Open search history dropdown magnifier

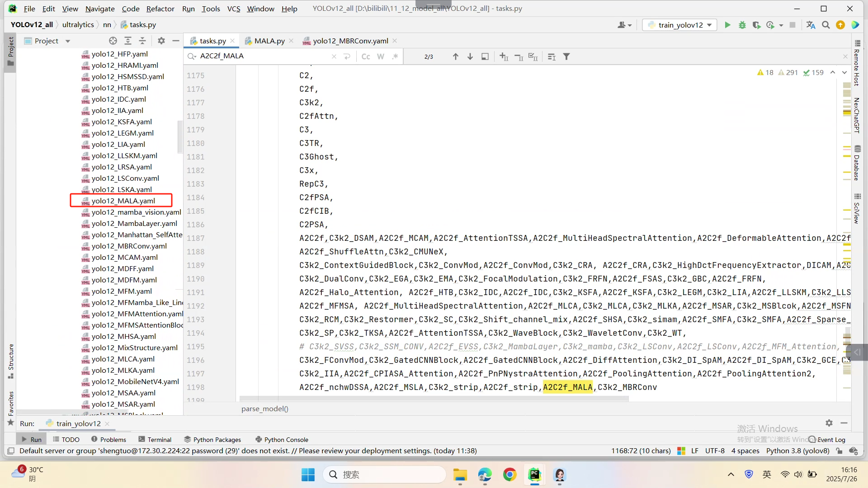click(192, 56)
